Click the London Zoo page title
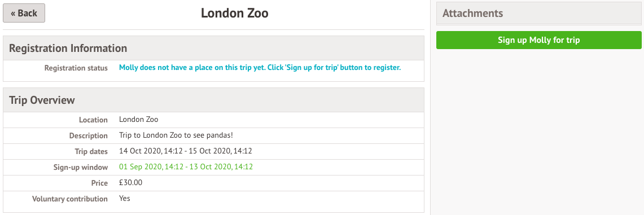 [235, 13]
